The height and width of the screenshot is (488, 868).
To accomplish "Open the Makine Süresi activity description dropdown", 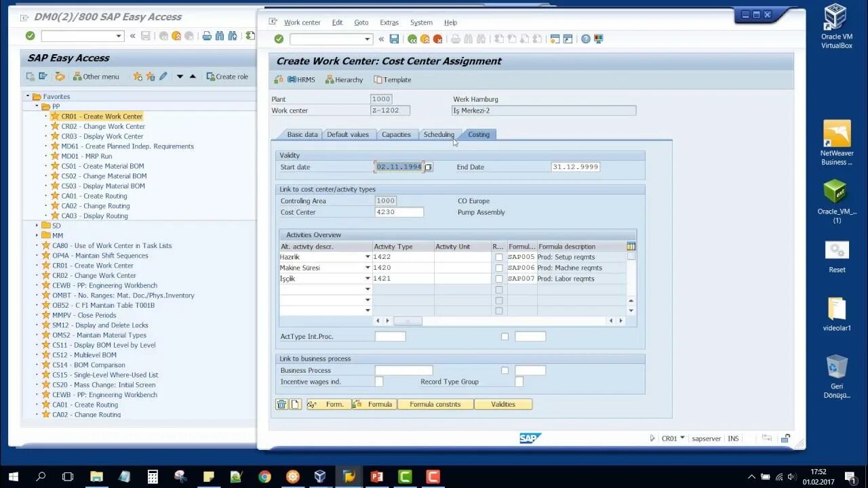I will click(368, 268).
